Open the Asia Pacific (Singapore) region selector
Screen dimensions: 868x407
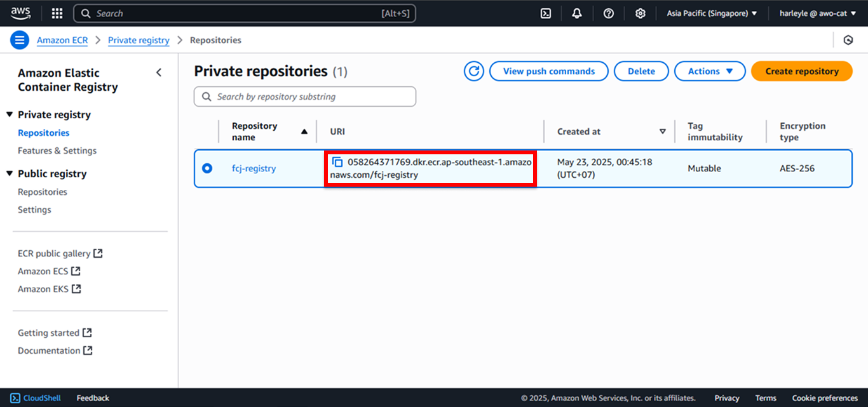click(x=712, y=13)
